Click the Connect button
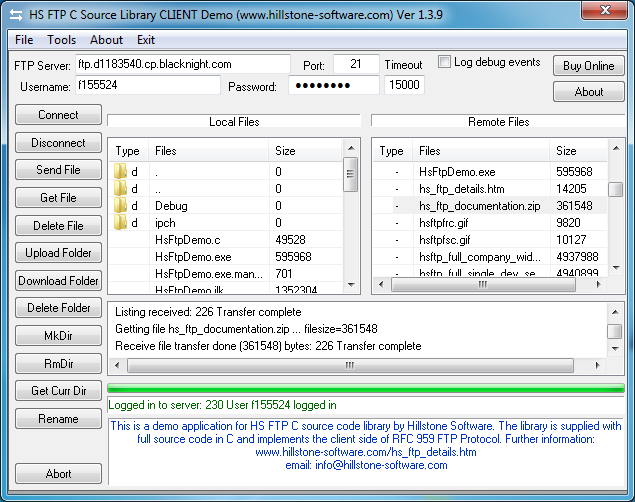This screenshot has height=502, width=635. pyautogui.click(x=58, y=115)
